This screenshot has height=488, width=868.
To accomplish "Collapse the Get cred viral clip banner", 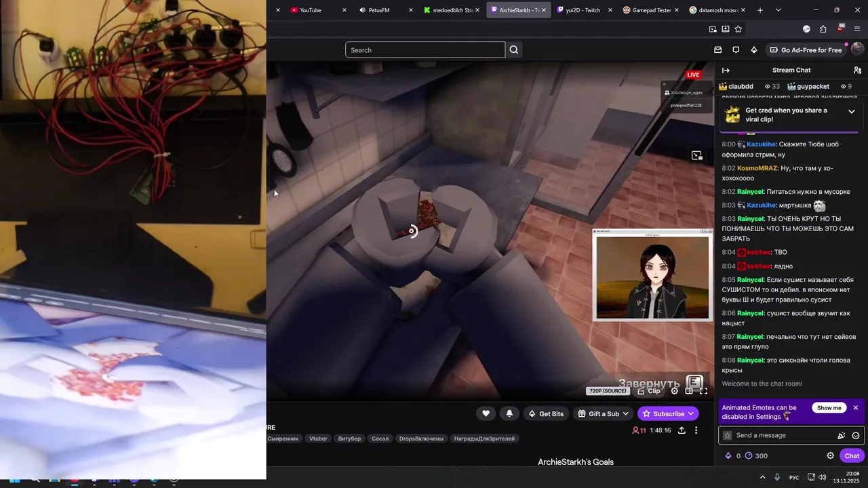I will pos(852,112).
